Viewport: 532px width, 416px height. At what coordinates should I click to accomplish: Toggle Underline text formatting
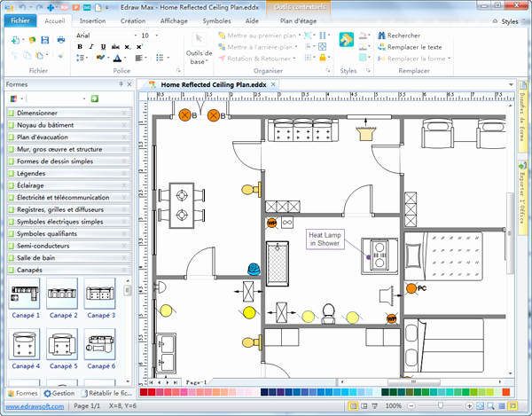click(103, 47)
